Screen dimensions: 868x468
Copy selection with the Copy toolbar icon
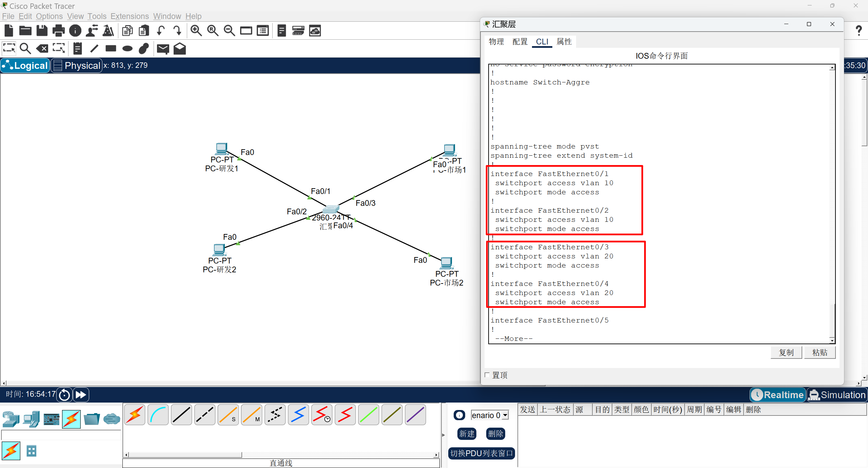(x=127, y=31)
